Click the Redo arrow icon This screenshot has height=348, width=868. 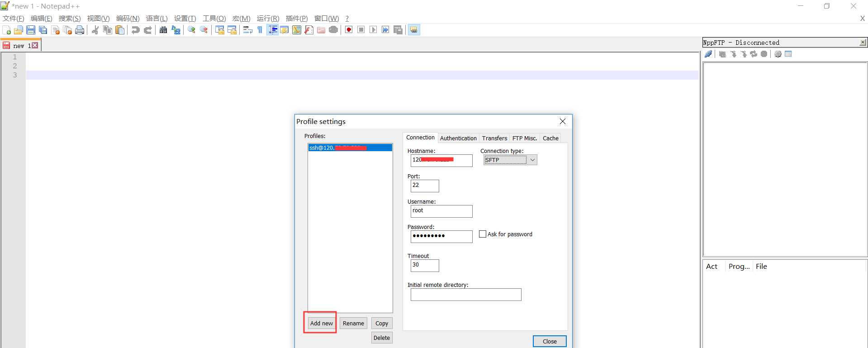[x=147, y=30]
